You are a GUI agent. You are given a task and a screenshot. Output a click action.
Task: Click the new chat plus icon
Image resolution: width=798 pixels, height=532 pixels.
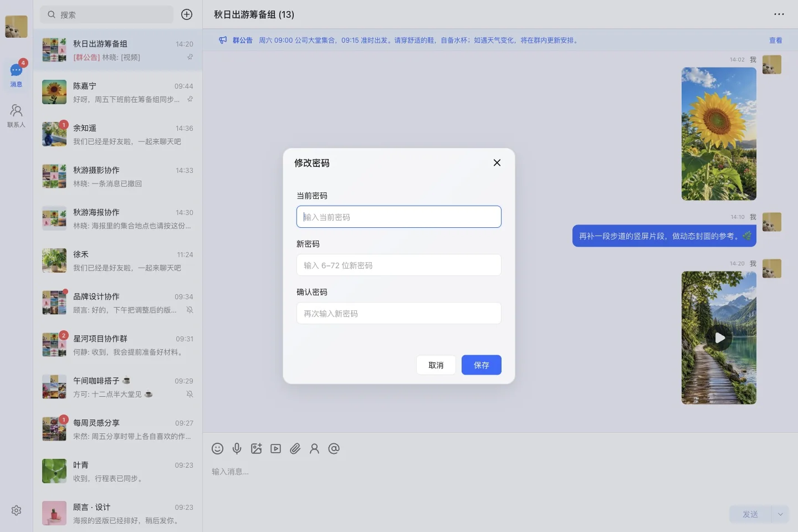pos(187,14)
